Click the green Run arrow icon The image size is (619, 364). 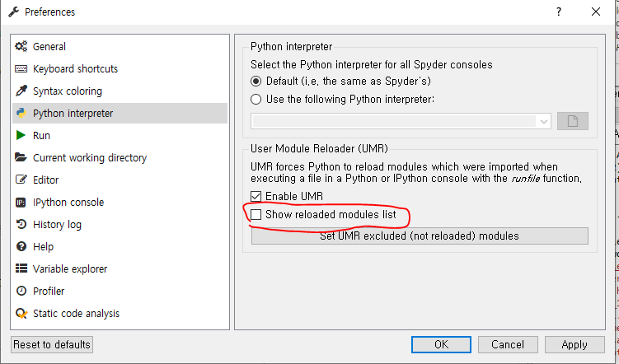[x=21, y=135]
